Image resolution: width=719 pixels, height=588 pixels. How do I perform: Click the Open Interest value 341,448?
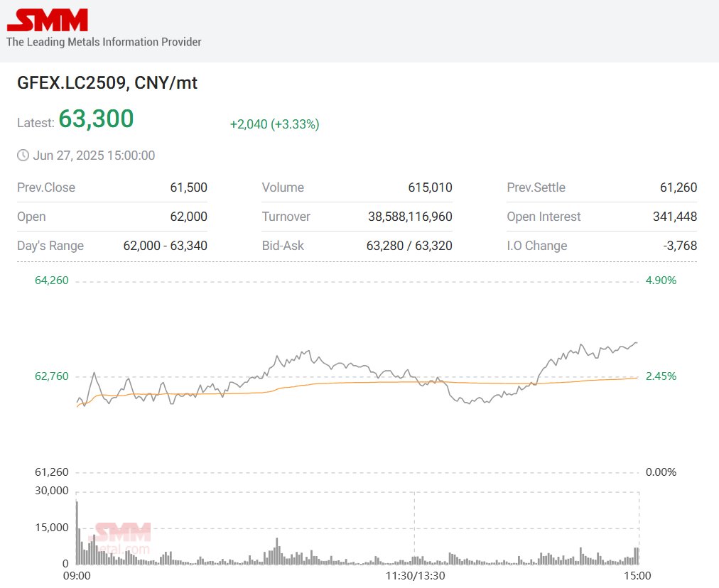[675, 217]
